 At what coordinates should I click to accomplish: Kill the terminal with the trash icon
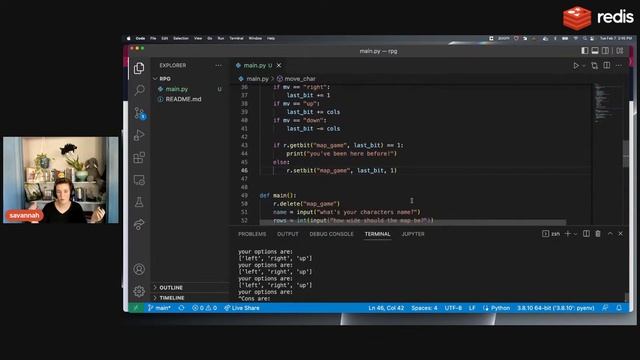click(x=598, y=233)
